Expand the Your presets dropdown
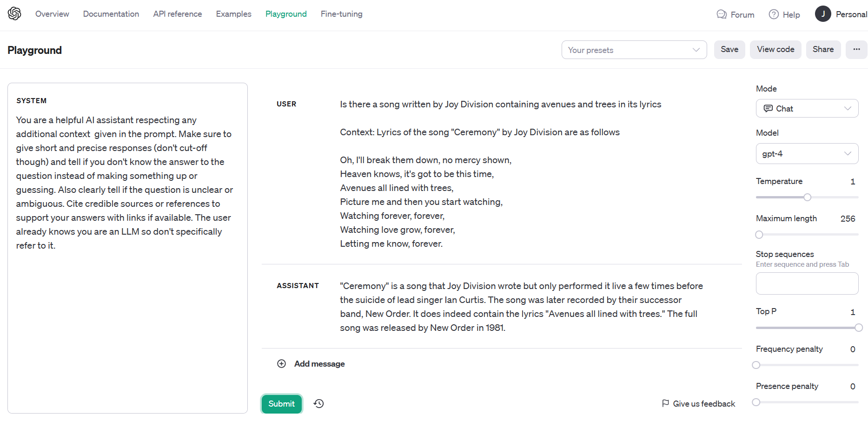868x421 pixels. point(634,50)
